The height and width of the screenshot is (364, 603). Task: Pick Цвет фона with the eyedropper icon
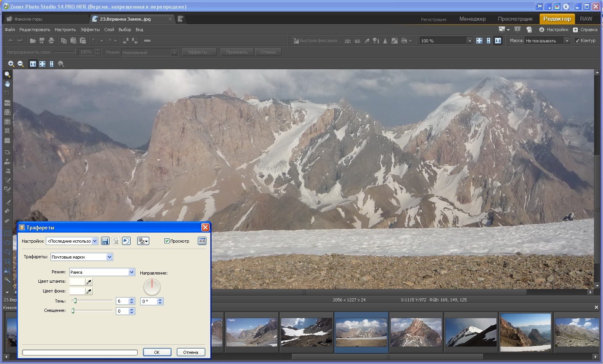89,291
